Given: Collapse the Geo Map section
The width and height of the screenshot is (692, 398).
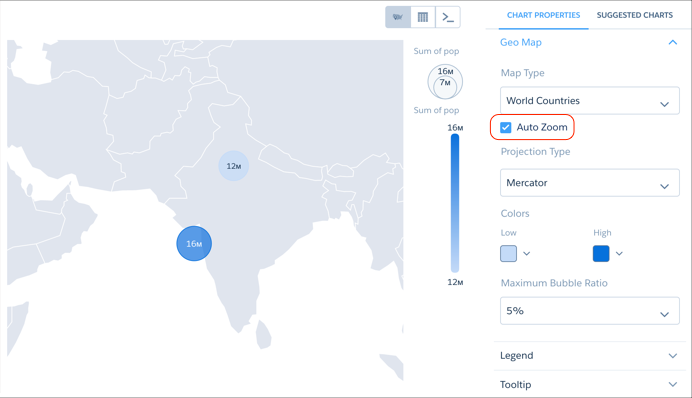Looking at the screenshot, I should 673,42.
